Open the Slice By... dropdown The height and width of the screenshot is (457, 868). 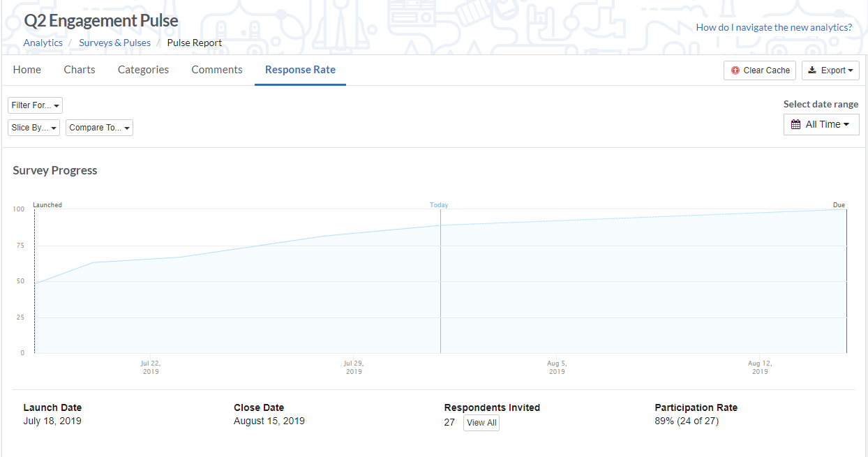pos(33,127)
